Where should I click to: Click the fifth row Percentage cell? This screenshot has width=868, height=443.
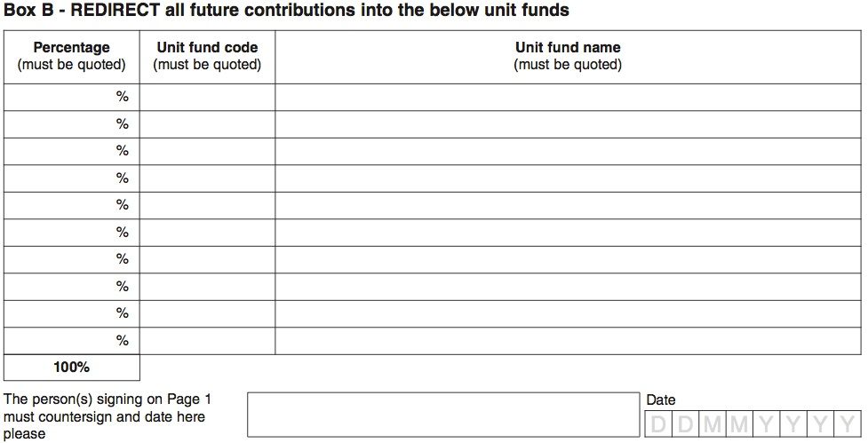71,206
